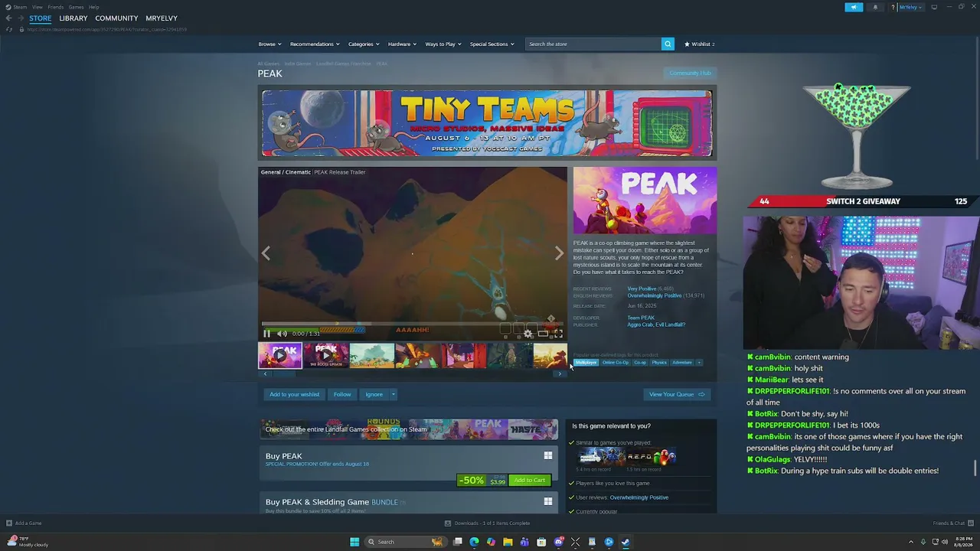Image resolution: width=980 pixels, height=551 pixels.
Task: Open the Ignore options dropdown arrow
Action: click(393, 394)
